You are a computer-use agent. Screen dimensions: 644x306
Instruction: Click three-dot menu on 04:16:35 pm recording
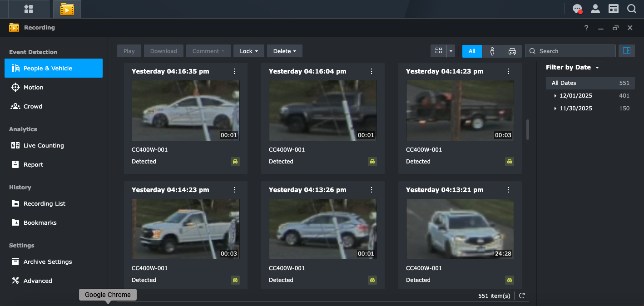coord(234,71)
